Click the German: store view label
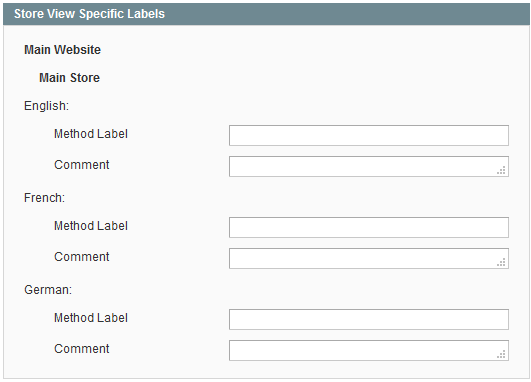The image size is (531, 382). [48, 290]
